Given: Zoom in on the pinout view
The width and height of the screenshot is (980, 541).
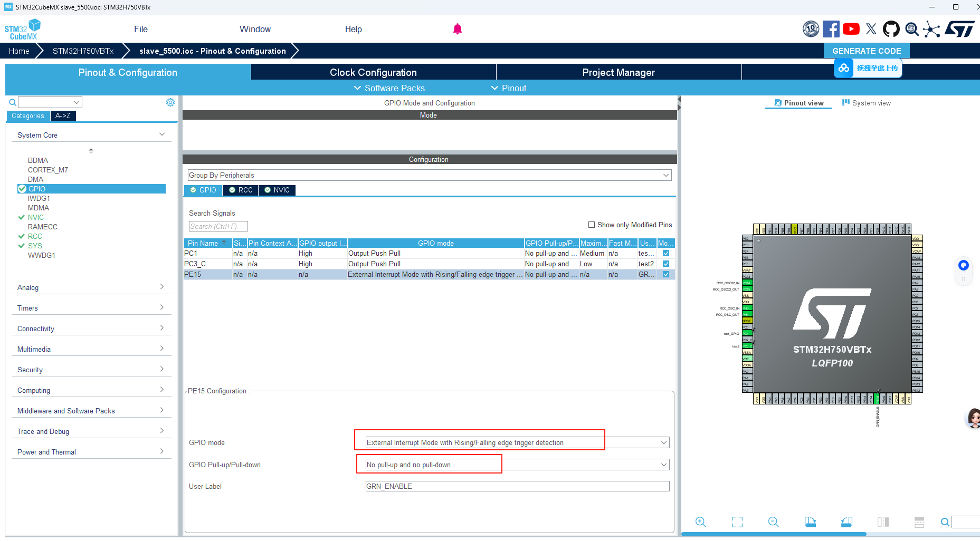Looking at the screenshot, I should (701, 521).
